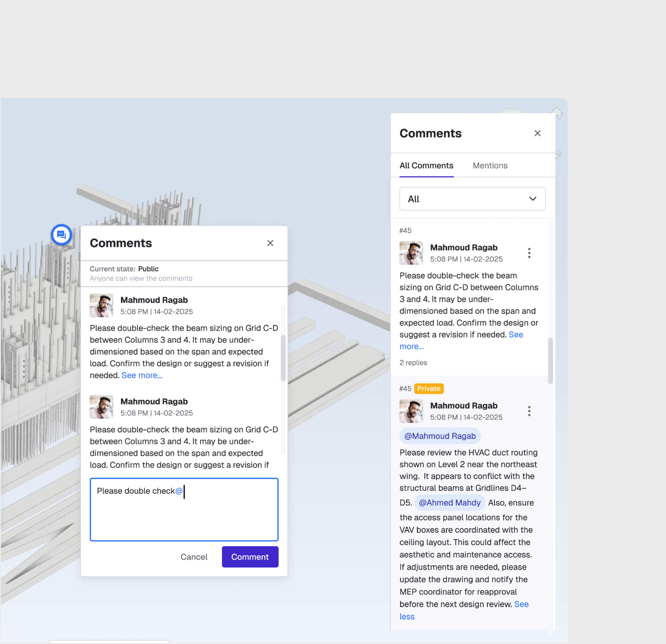Close the small Comments popup
The image size is (666, 644).
click(x=270, y=243)
